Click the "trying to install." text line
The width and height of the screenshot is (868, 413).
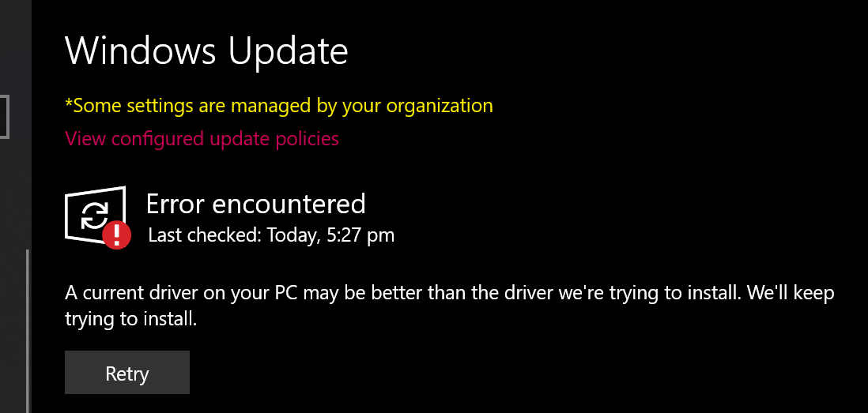[x=130, y=319]
